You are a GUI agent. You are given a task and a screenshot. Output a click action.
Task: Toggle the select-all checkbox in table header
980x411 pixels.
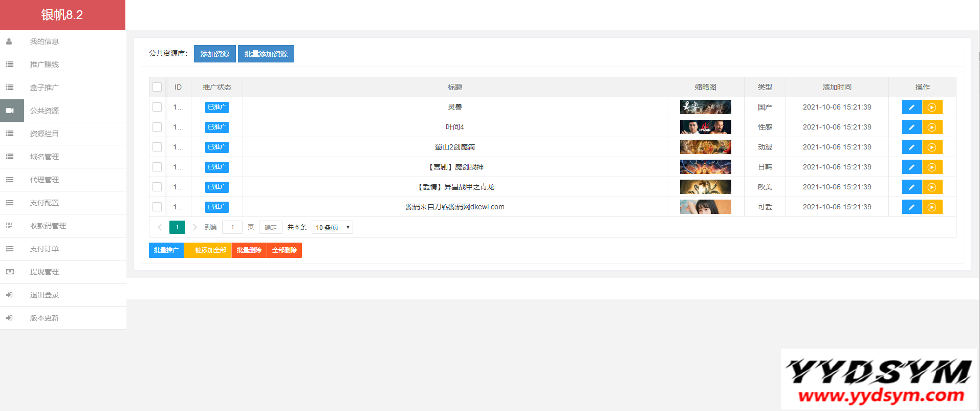pyautogui.click(x=157, y=87)
